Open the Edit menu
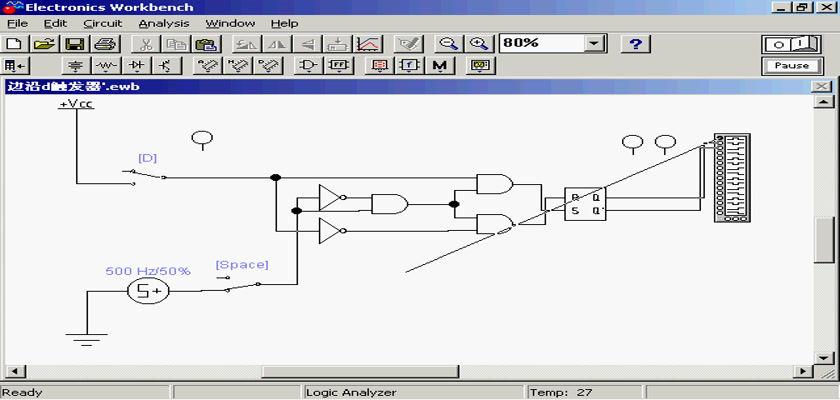Image resolution: width=840 pixels, height=400 pixels. point(55,24)
